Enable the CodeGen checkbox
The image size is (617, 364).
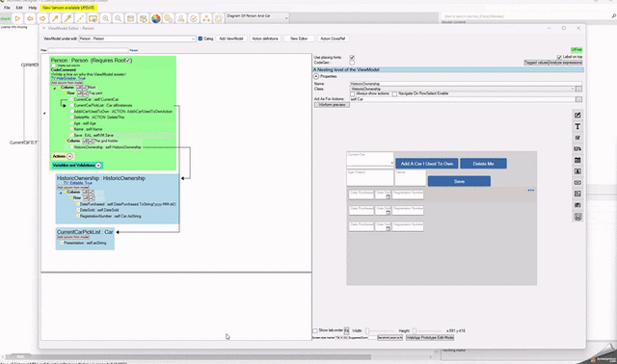point(352,63)
